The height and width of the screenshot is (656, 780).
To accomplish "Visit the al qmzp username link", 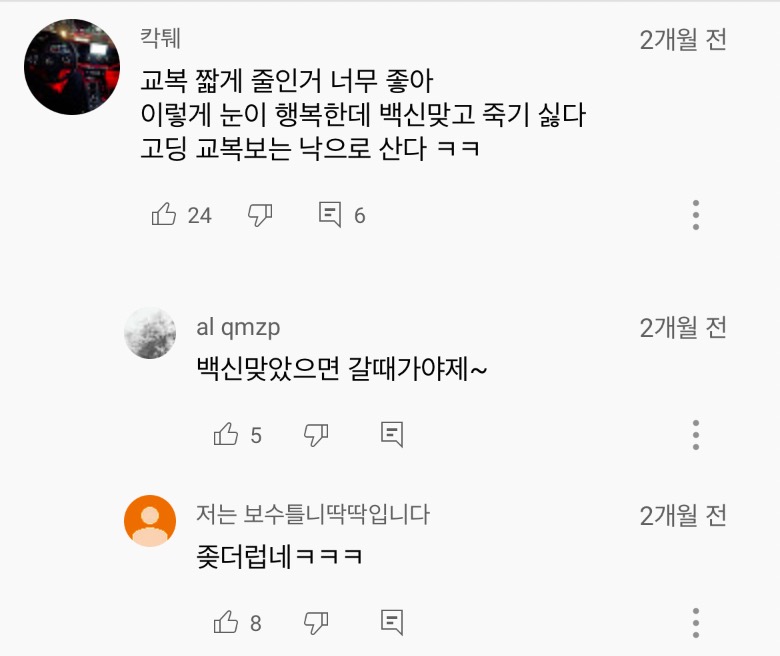I will tap(238, 327).
